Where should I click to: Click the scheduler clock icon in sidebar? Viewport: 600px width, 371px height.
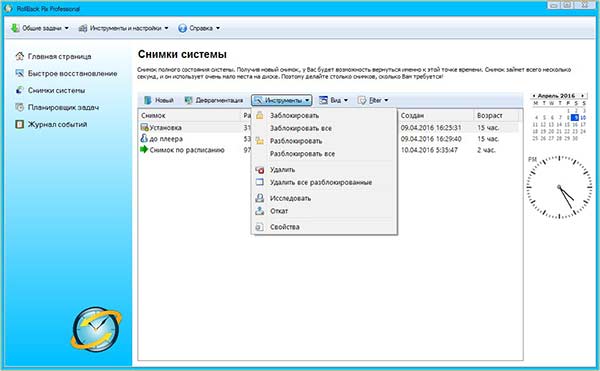coord(20,107)
